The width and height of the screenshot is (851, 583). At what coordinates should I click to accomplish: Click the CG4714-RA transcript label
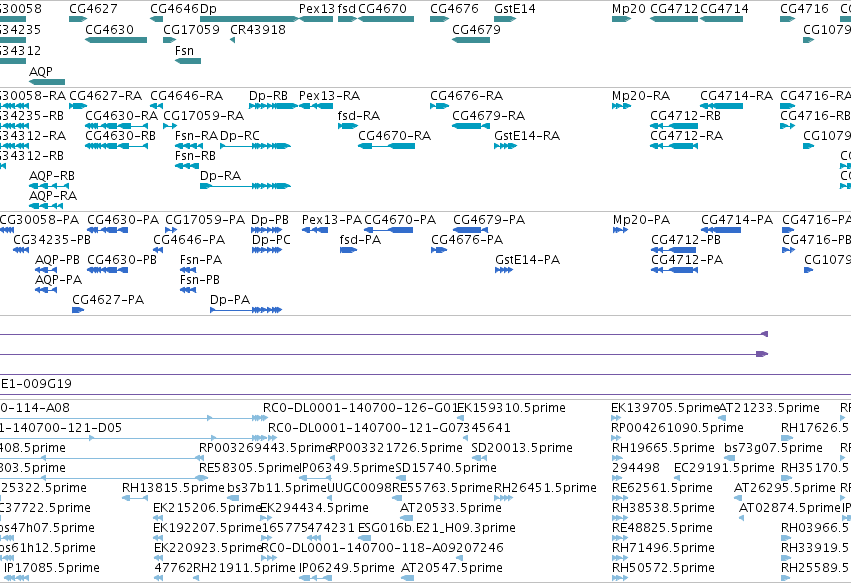click(736, 96)
